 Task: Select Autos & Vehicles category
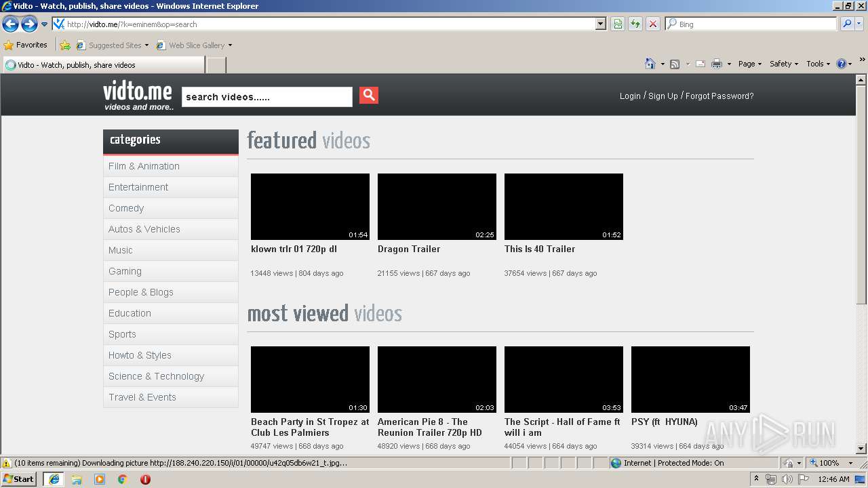tap(171, 229)
